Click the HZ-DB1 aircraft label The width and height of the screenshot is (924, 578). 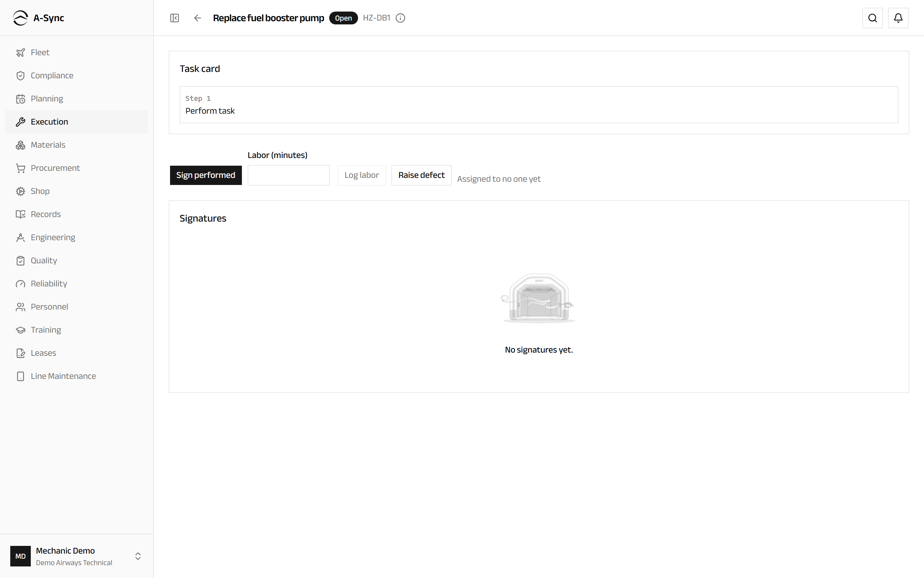pos(376,18)
